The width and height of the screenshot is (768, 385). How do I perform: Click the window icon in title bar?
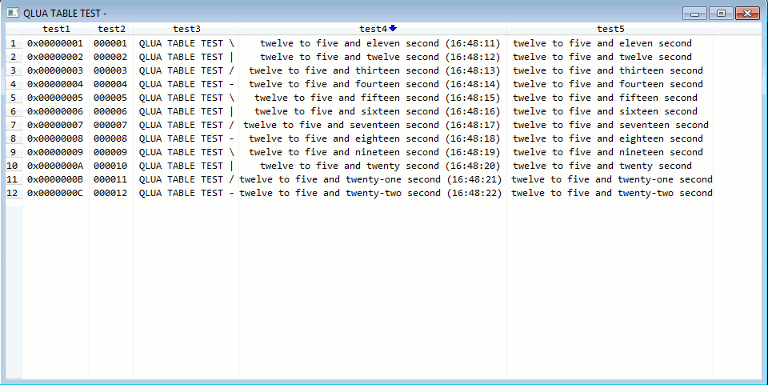point(13,13)
